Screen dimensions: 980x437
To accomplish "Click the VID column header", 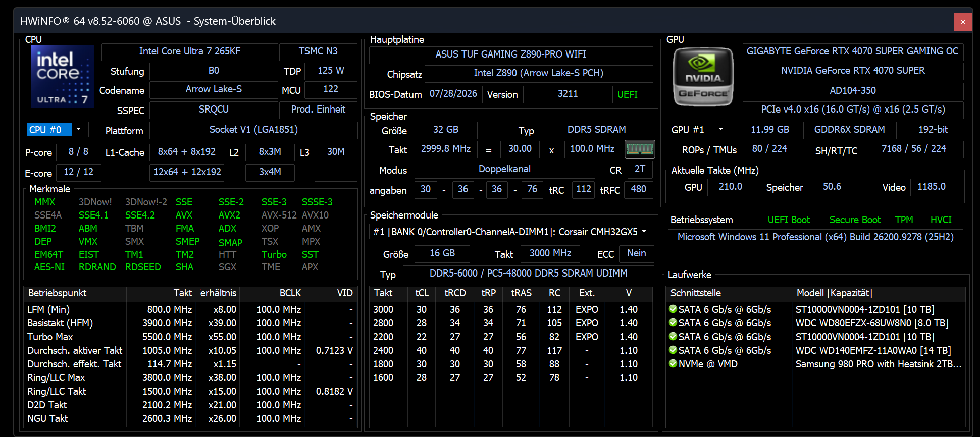I will [330, 293].
